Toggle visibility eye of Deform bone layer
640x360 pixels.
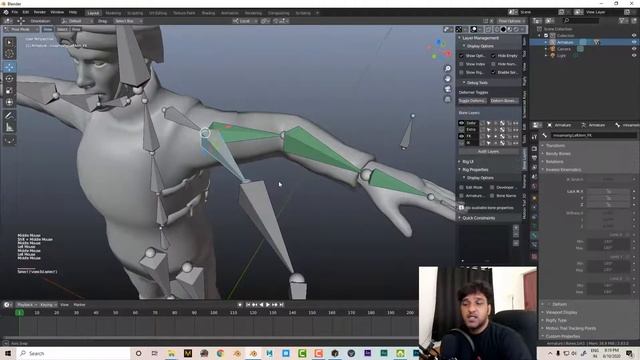tap(462, 123)
